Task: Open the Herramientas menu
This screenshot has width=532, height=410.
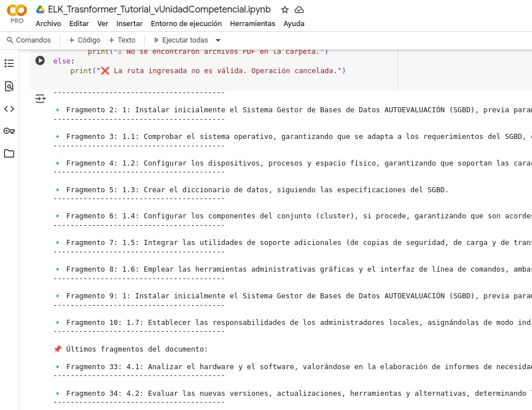Action: [252, 24]
